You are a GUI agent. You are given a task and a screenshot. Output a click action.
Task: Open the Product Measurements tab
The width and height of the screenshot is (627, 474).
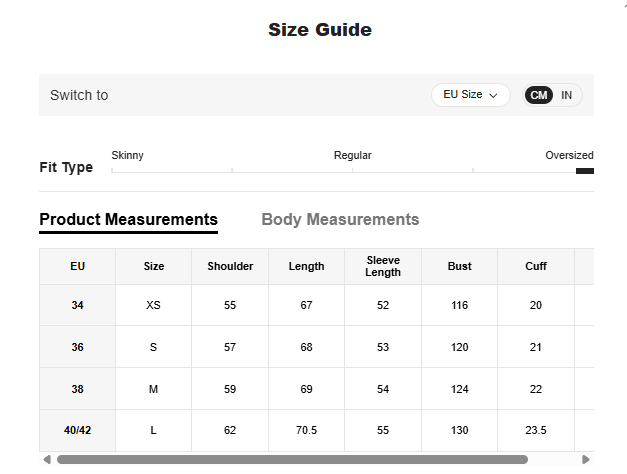click(x=128, y=220)
